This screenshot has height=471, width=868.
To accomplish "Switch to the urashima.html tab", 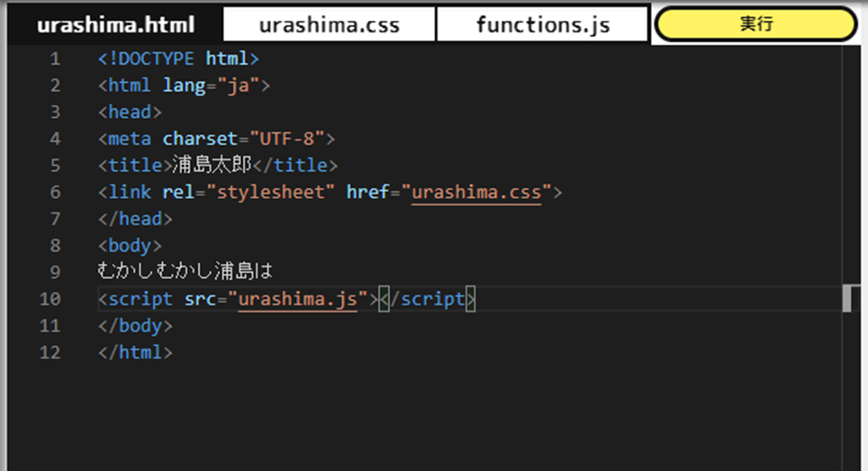I will click(115, 25).
